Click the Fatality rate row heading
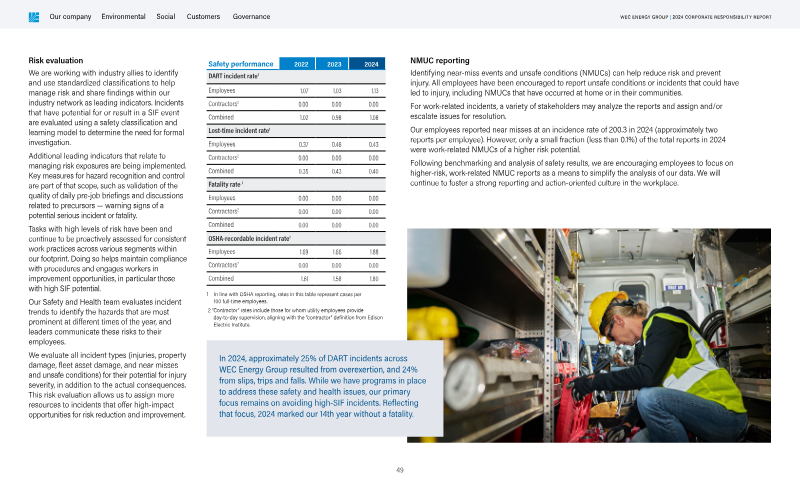Image resolution: width=800 pixels, height=485 pixels. (226, 185)
